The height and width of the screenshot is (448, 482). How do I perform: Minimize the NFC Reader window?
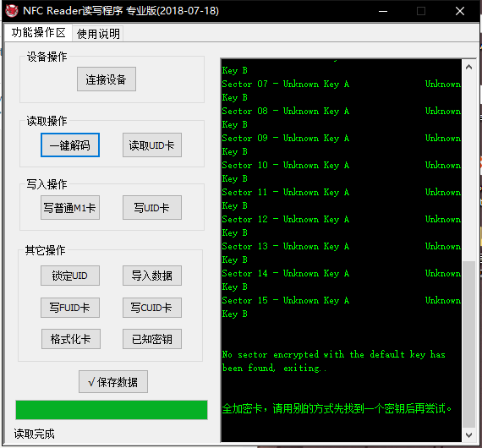point(383,11)
